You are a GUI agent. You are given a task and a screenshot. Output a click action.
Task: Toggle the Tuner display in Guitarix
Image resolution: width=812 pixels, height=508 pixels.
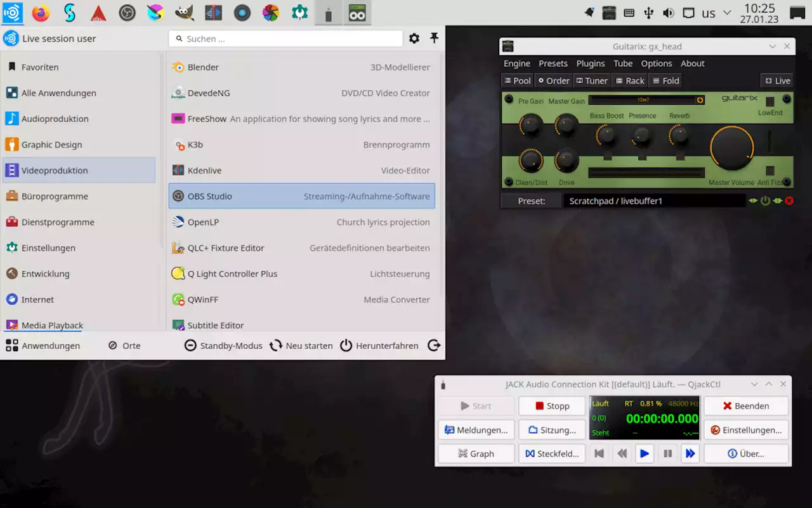592,81
